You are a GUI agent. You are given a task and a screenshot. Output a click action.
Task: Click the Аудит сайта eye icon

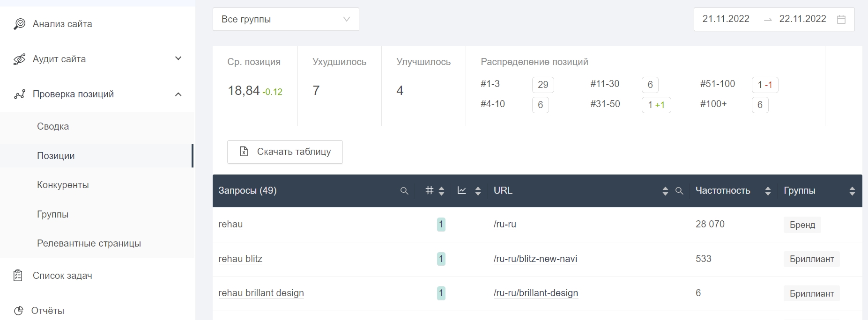click(19, 59)
